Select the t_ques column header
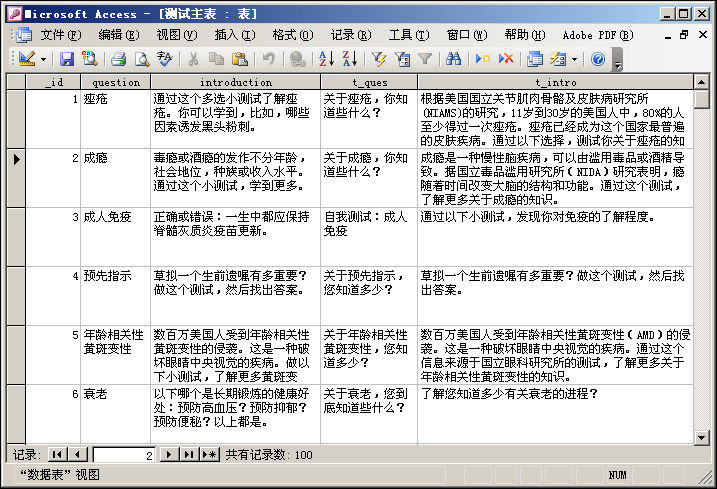The image size is (717, 489). click(x=369, y=82)
